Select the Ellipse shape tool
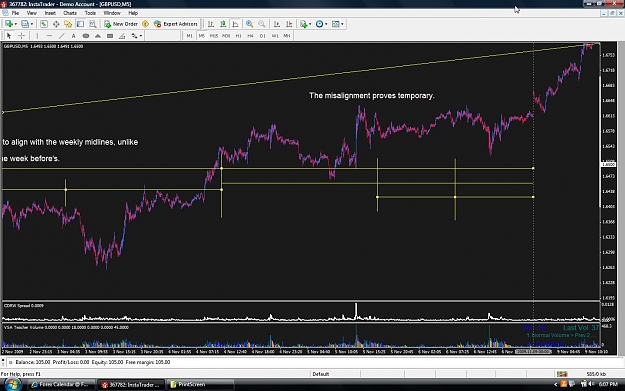 [x=86, y=36]
